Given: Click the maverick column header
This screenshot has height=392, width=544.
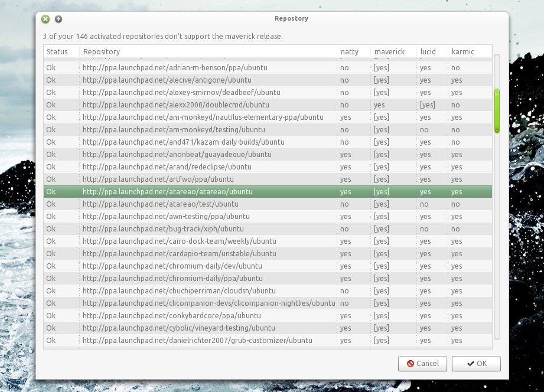Looking at the screenshot, I should 393,52.
